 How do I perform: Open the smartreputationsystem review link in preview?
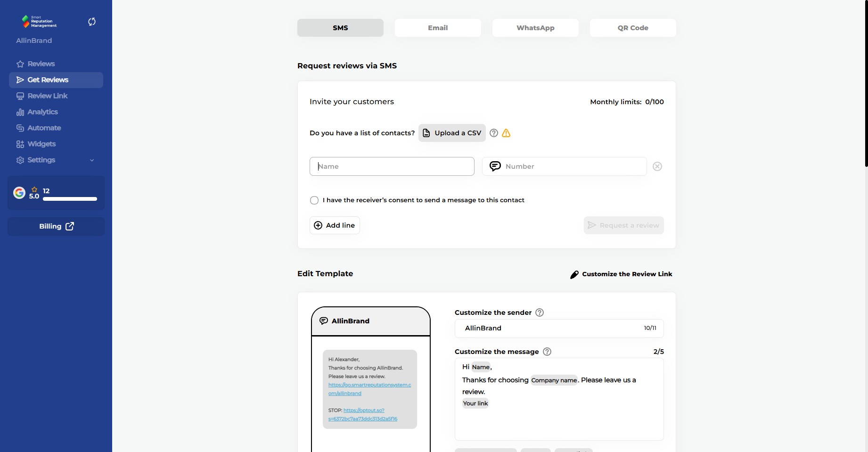(369, 389)
